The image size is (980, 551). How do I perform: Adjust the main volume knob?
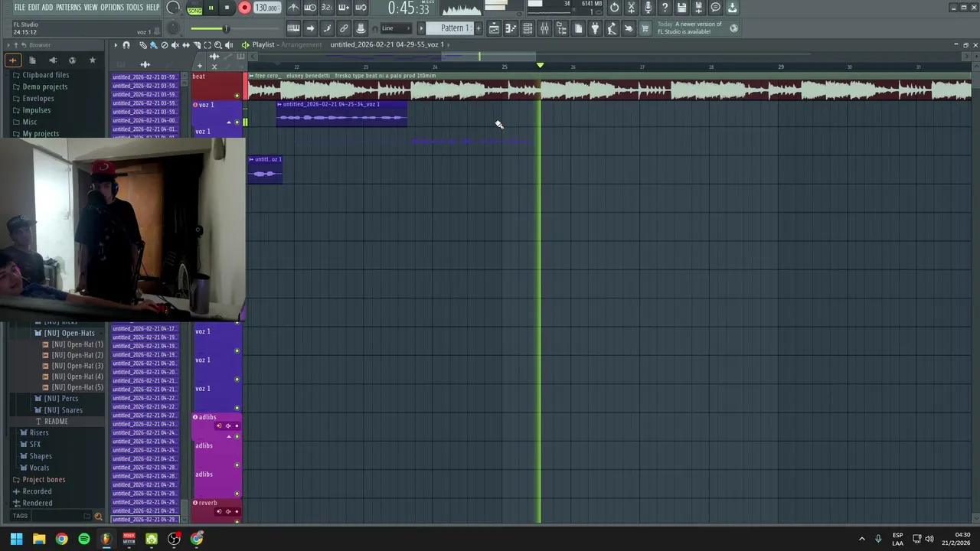174,8
